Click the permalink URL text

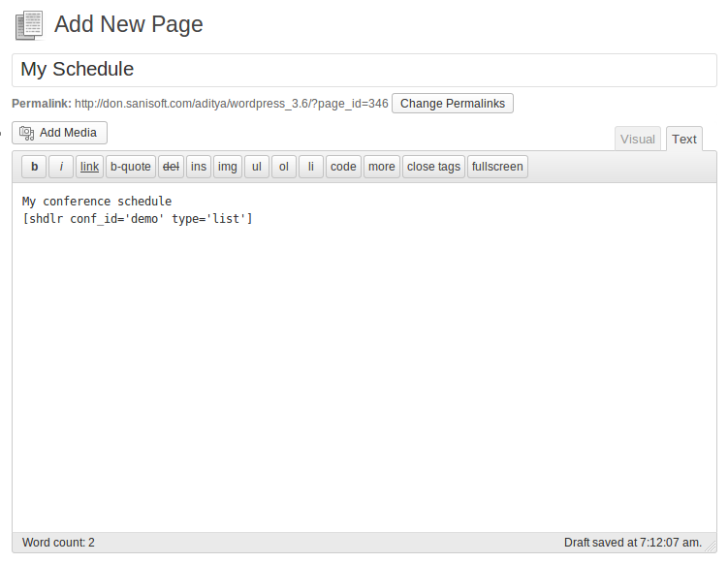(232, 104)
